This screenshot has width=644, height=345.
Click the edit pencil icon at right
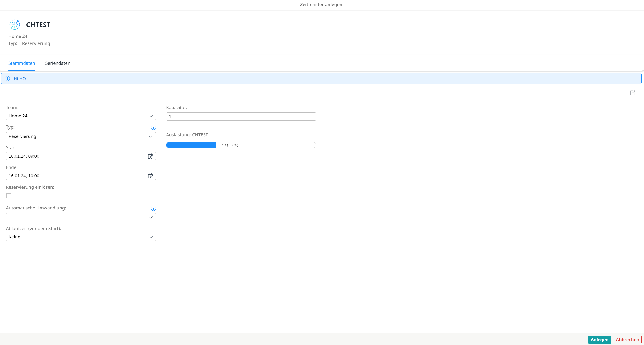(632, 93)
